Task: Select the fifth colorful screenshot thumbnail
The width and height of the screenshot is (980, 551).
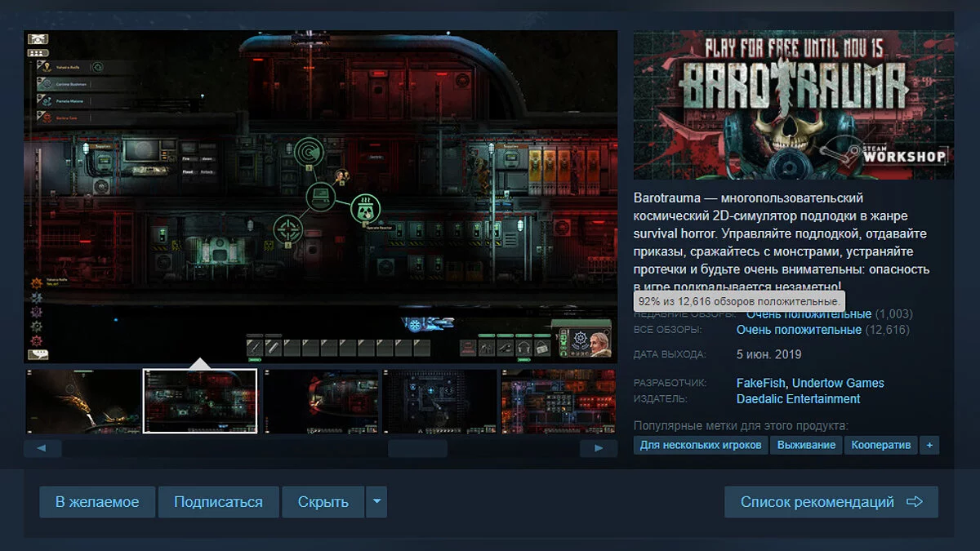Action: [x=559, y=401]
